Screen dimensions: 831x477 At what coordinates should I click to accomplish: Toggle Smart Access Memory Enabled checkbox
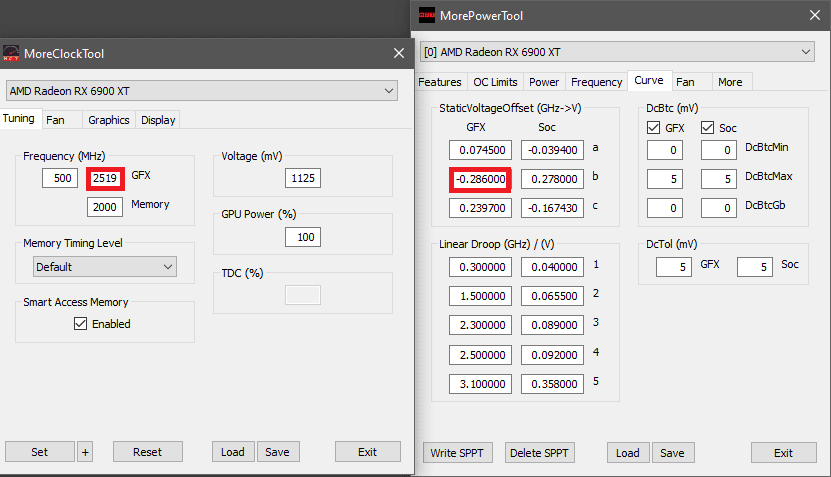80,323
